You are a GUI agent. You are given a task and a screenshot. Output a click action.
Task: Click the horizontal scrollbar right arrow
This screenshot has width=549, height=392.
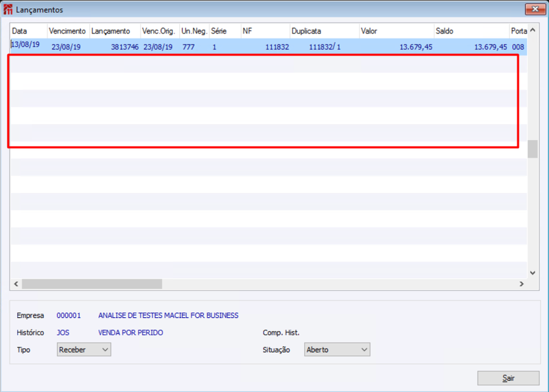pyautogui.click(x=522, y=284)
